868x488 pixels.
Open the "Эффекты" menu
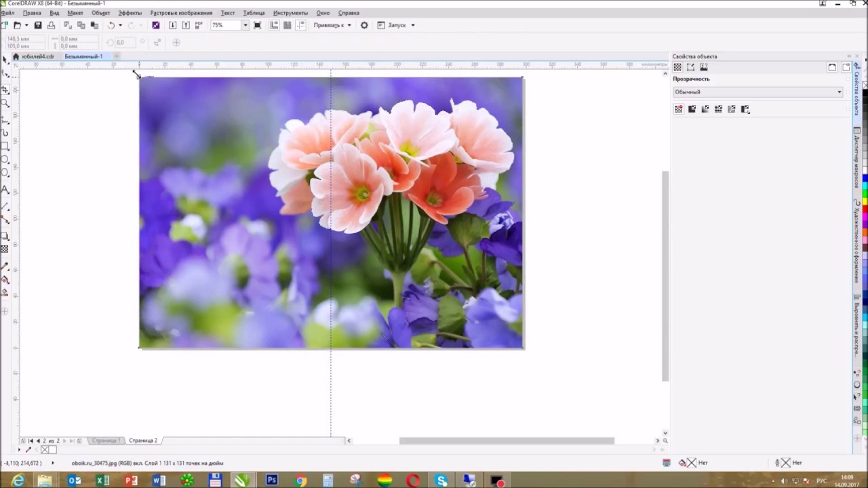tap(130, 13)
